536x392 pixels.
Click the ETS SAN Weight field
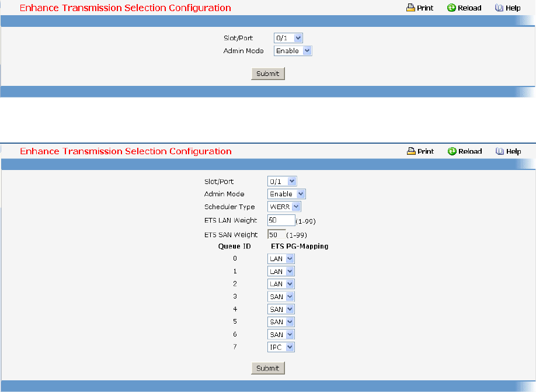[277, 235]
